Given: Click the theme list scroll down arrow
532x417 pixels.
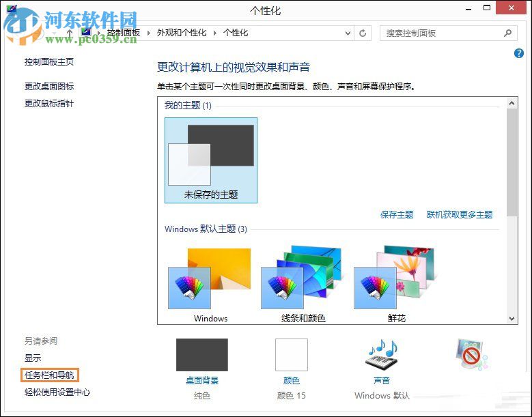Looking at the screenshot, I should click(512, 318).
